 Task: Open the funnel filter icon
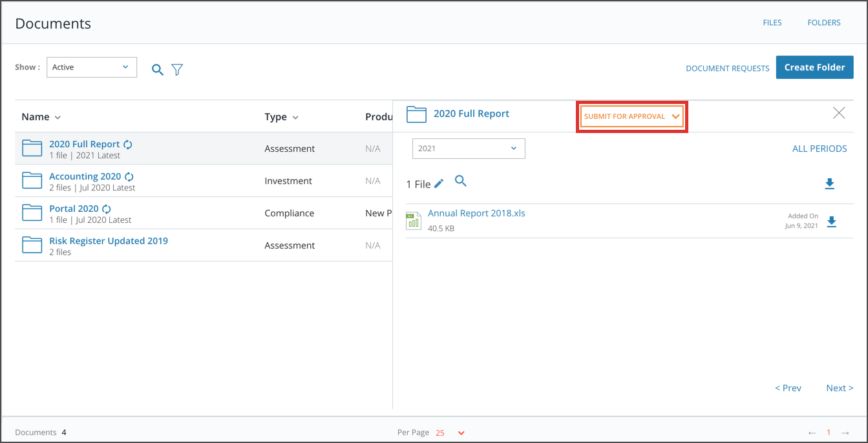pos(177,70)
